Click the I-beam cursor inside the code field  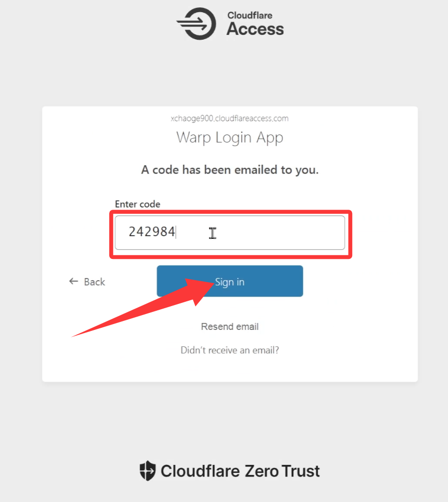[x=212, y=233]
